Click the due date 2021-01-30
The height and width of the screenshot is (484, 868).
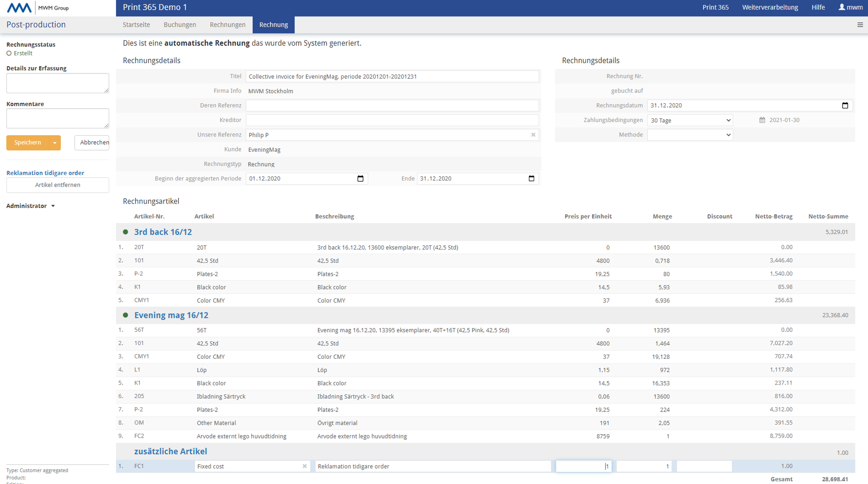(x=784, y=120)
